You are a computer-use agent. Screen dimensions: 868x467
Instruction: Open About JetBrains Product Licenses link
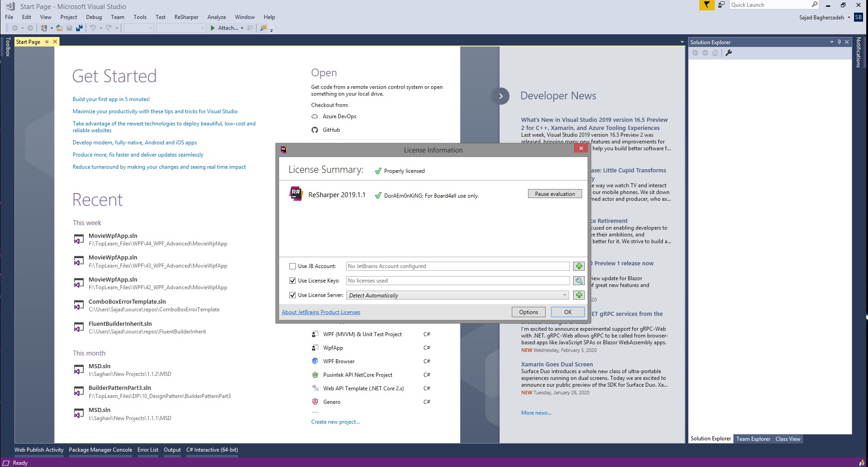321,312
